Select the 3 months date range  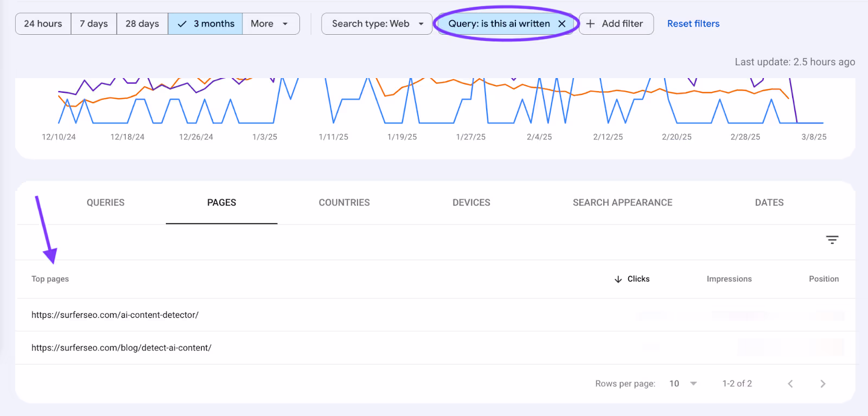(205, 24)
